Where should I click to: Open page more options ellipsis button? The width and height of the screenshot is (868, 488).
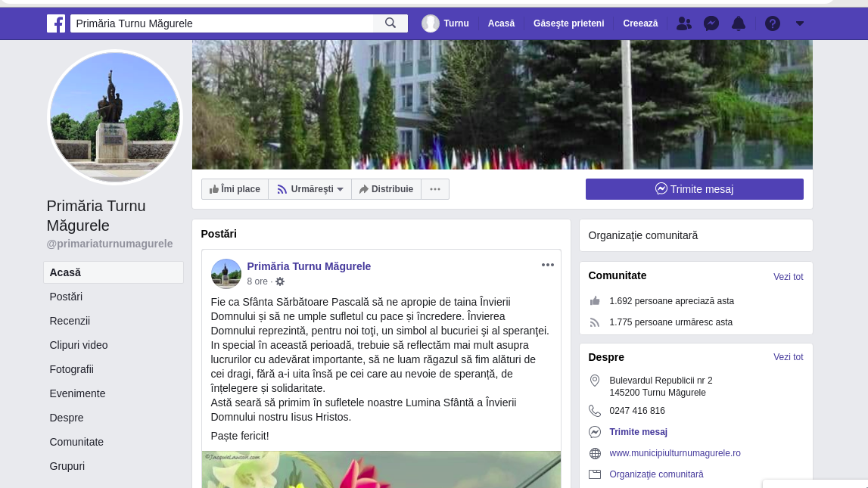(x=435, y=189)
